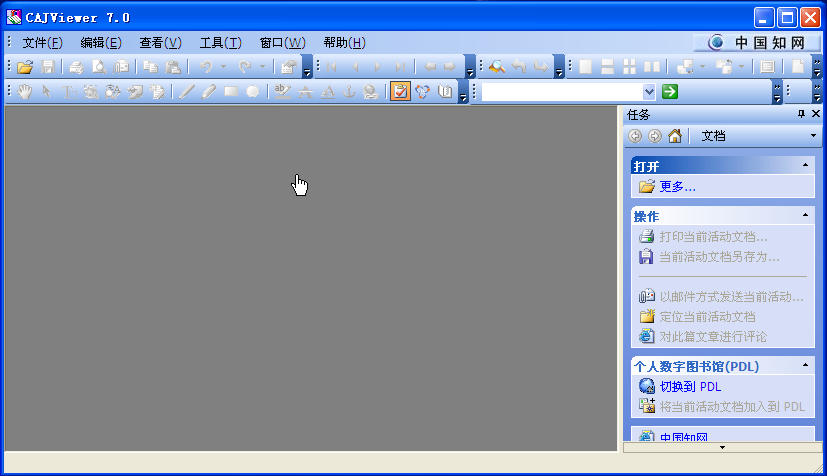Click the 中国知网 link in task pane
This screenshot has height=476, width=827.
684,437
